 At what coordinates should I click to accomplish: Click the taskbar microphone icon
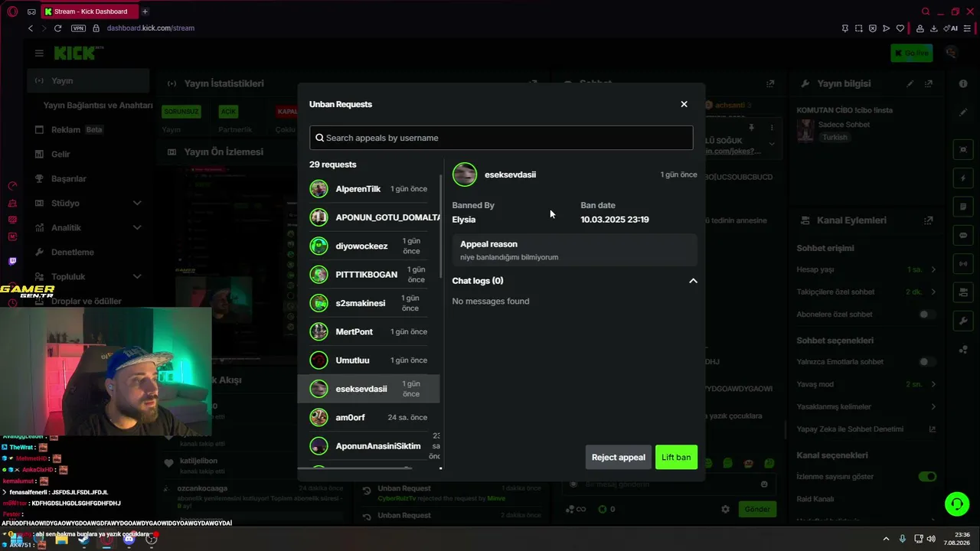pyautogui.click(x=903, y=539)
